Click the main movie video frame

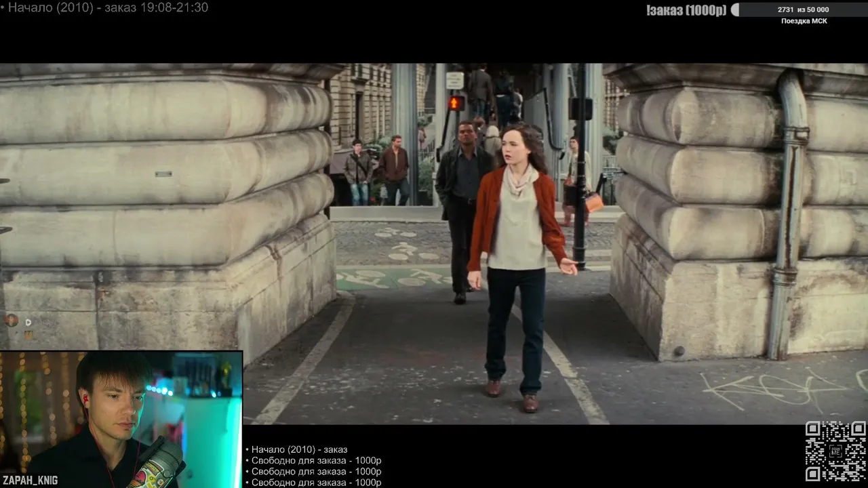(434, 244)
